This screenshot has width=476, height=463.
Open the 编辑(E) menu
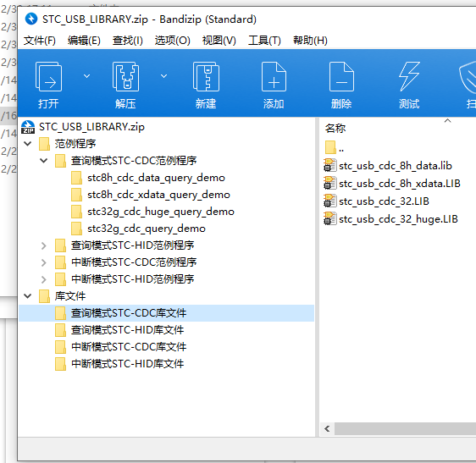coord(84,40)
